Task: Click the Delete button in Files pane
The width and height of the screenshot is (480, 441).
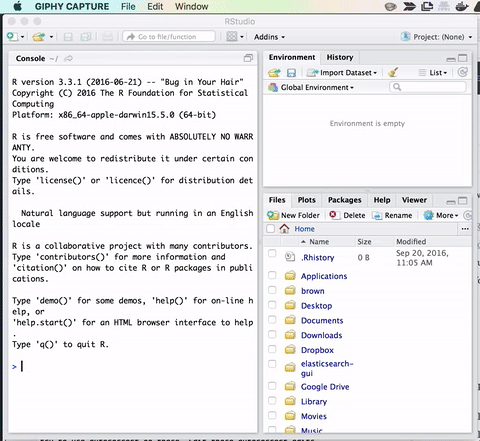Action: click(x=347, y=215)
